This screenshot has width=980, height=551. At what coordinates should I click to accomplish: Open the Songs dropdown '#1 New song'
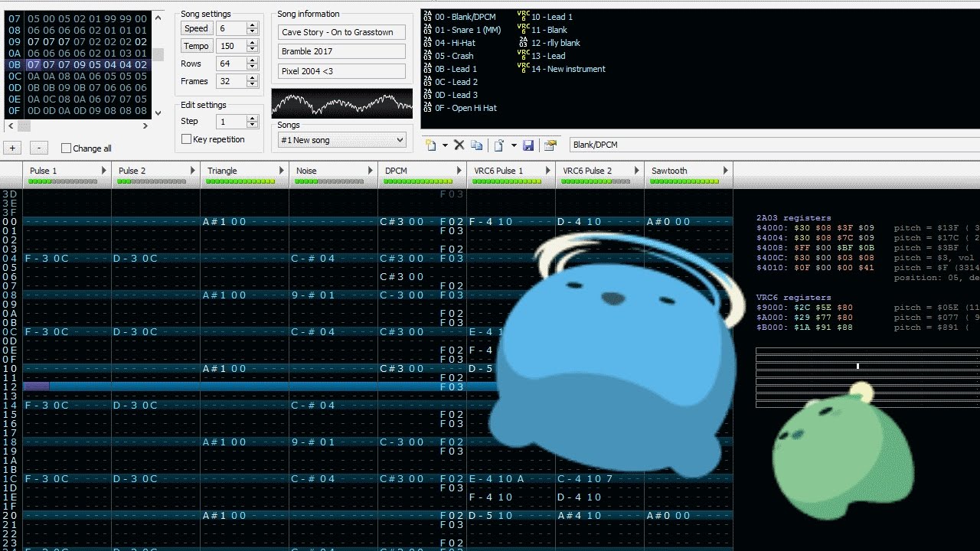pos(341,140)
